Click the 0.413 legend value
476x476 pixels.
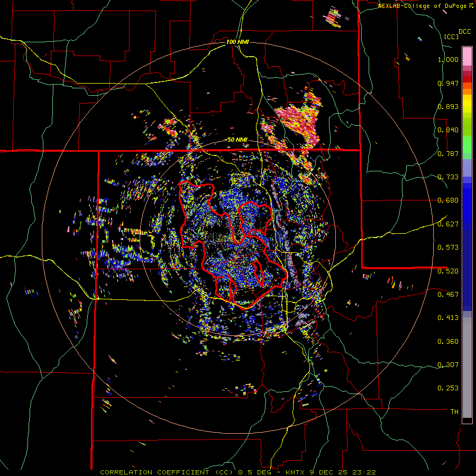coord(448,318)
